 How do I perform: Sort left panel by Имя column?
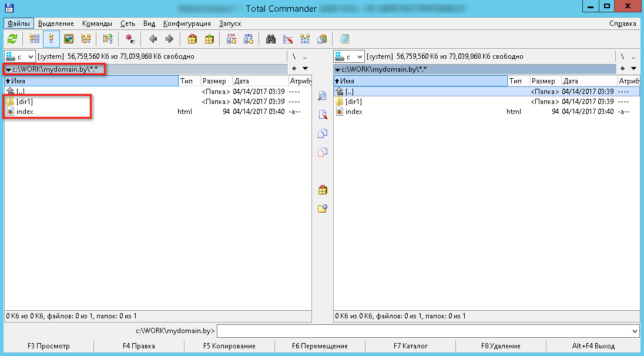pos(92,81)
